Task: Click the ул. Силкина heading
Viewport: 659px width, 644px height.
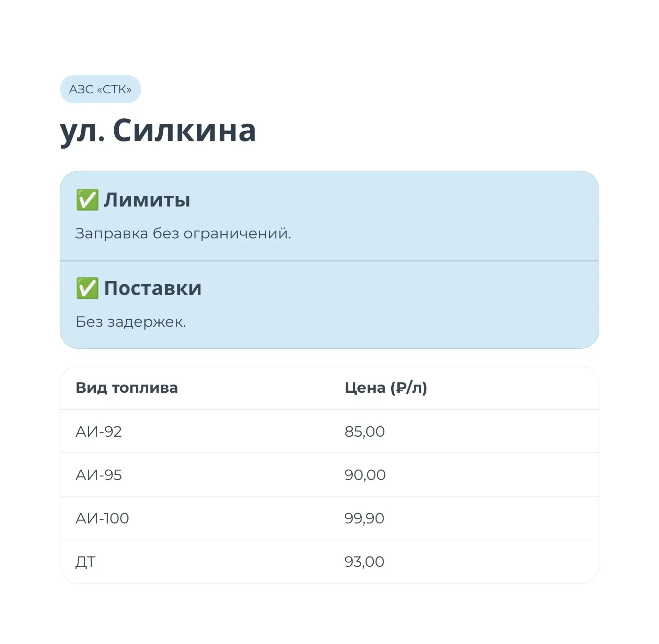Action: pos(158,131)
